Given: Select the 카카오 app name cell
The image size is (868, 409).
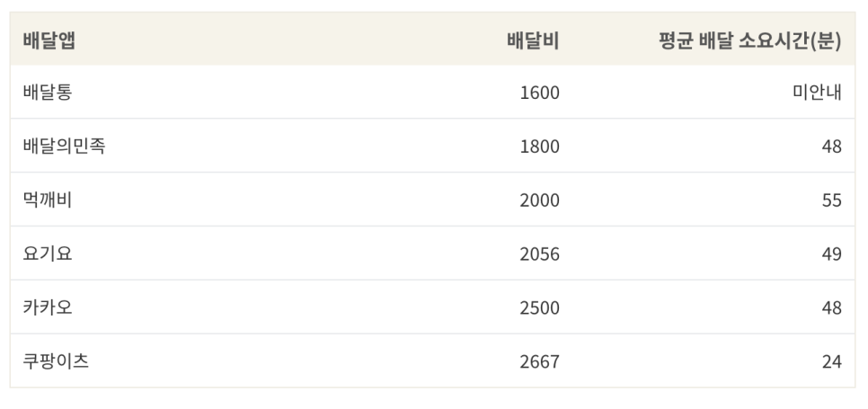Looking at the screenshot, I should [x=48, y=307].
